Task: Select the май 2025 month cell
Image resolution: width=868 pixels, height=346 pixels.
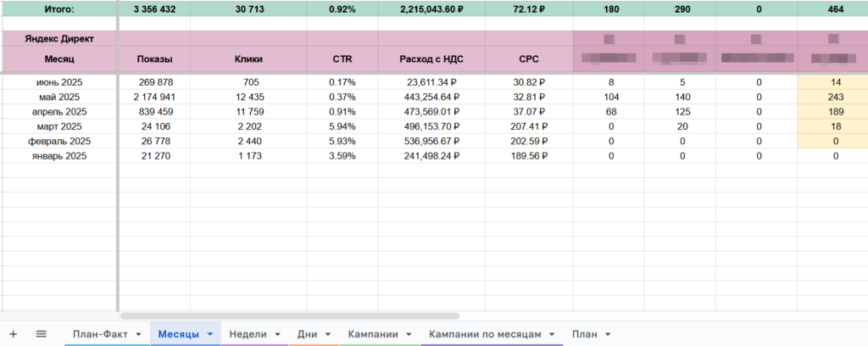Action: [x=59, y=97]
